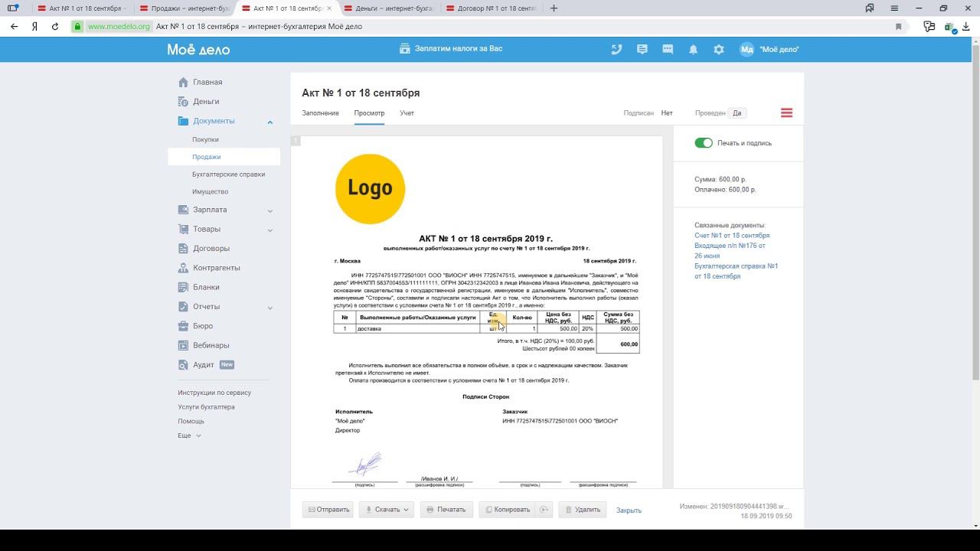The image size is (980, 551).
Task: Open the 'Мд' user avatar menu
Action: (x=747, y=49)
